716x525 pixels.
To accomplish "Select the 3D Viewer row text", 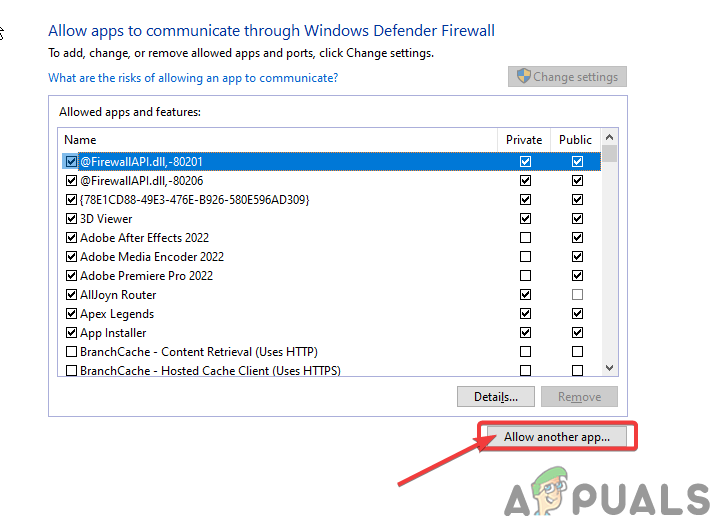I will pyautogui.click(x=106, y=219).
